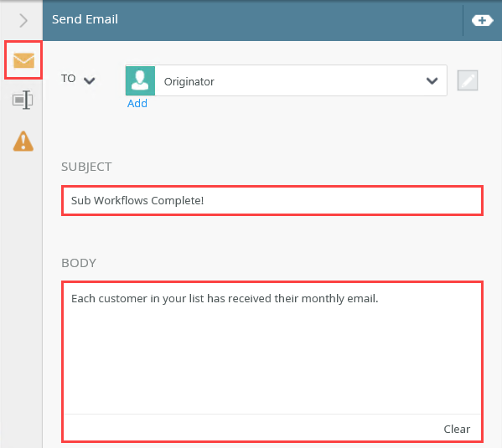Open the Email tab envelope icon
This screenshot has height=448, width=502.
[23, 60]
